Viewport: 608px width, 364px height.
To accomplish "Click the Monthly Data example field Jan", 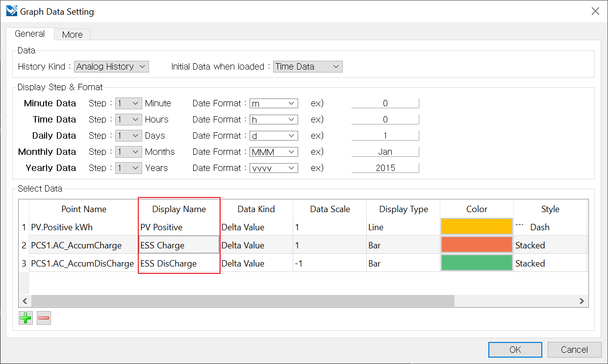I will click(x=385, y=152).
